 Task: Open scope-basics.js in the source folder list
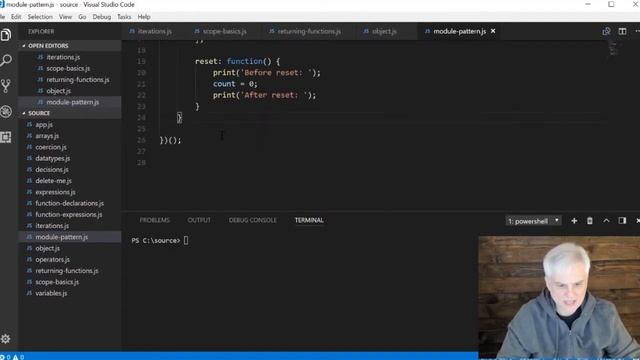70,282
